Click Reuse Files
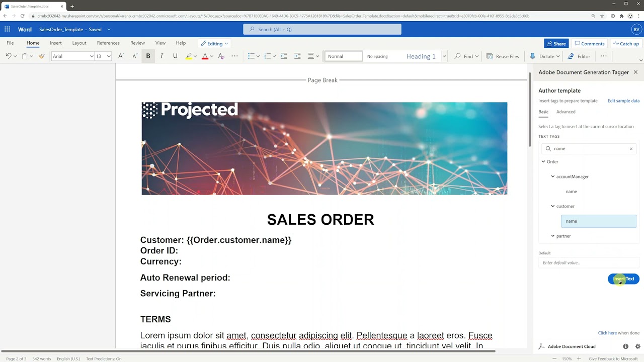Screen dimensions: 644x362 pos(503,56)
